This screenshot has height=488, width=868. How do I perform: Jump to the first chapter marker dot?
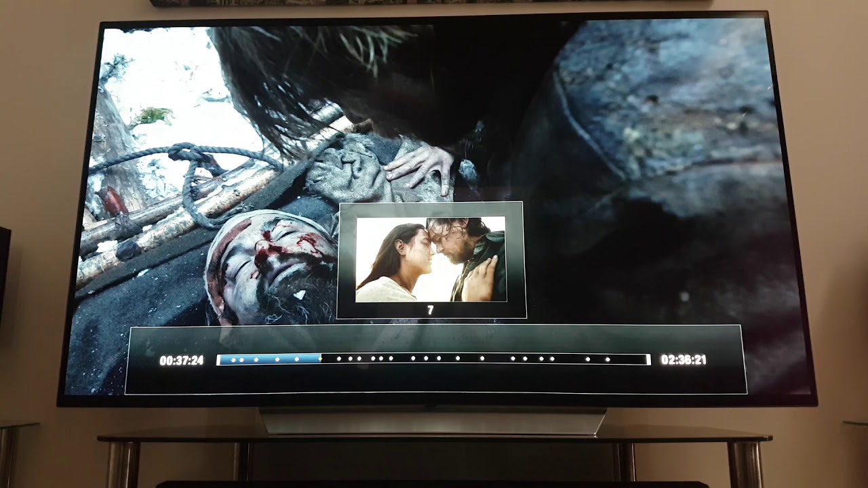point(233,359)
